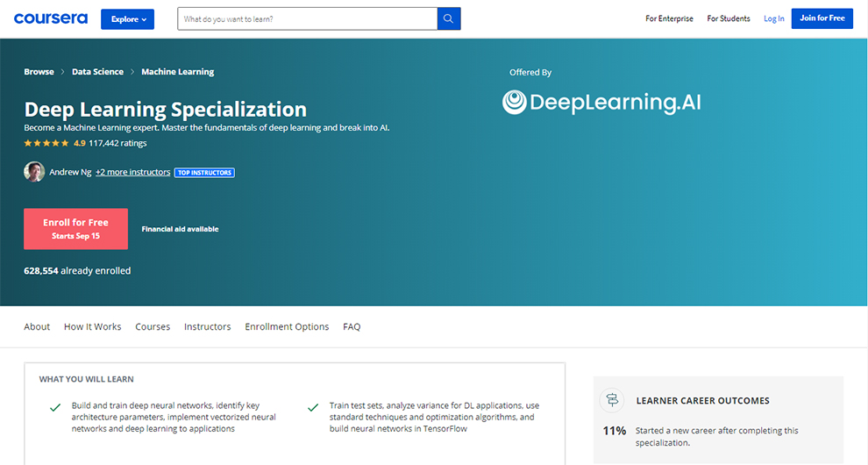Click Andrew Ng's profile photo

(x=34, y=172)
